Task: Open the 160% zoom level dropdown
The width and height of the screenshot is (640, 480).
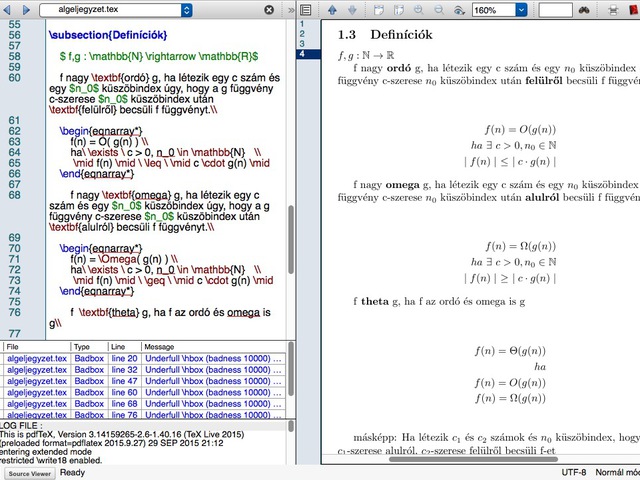Action: (x=521, y=10)
